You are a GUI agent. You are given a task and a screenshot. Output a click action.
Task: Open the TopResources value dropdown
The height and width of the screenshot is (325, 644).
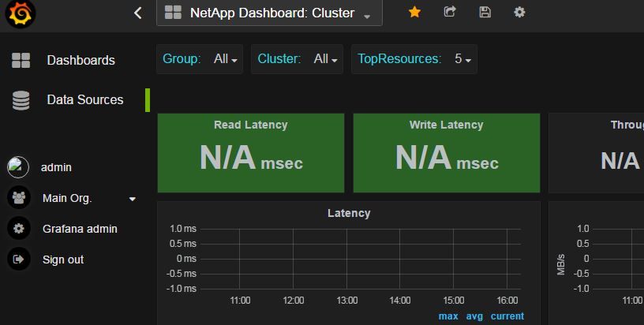[x=462, y=59]
